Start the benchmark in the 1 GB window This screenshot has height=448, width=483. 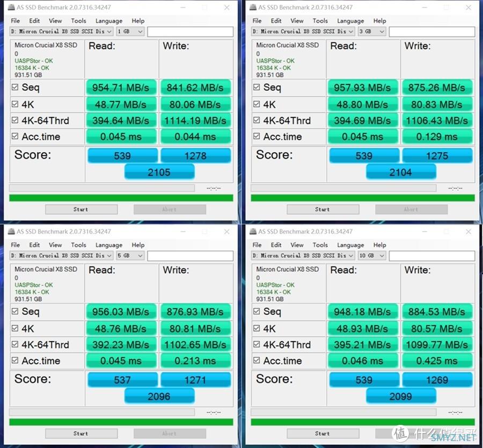coord(82,209)
